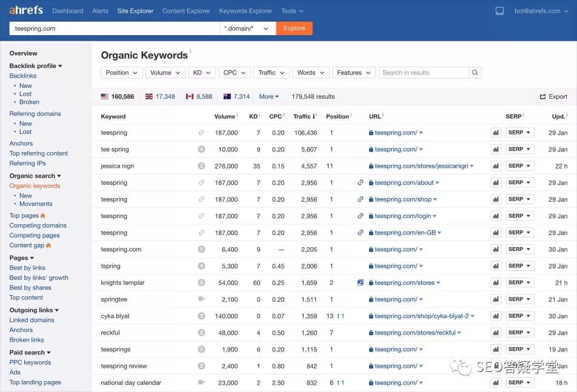577x392 pixels.
Task: Collapse the Paid search section
Action: pyautogui.click(x=30, y=352)
